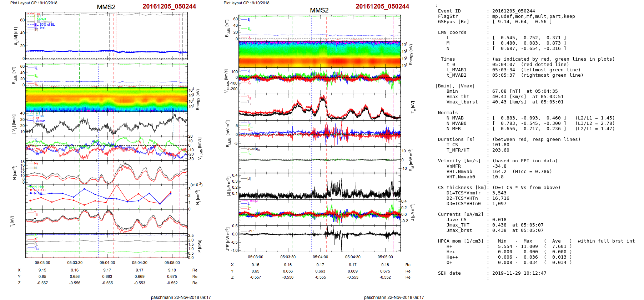
Task: Select GSE position values [ 9.14, 0.64, -0.56 ]
Action: [522, 22]
